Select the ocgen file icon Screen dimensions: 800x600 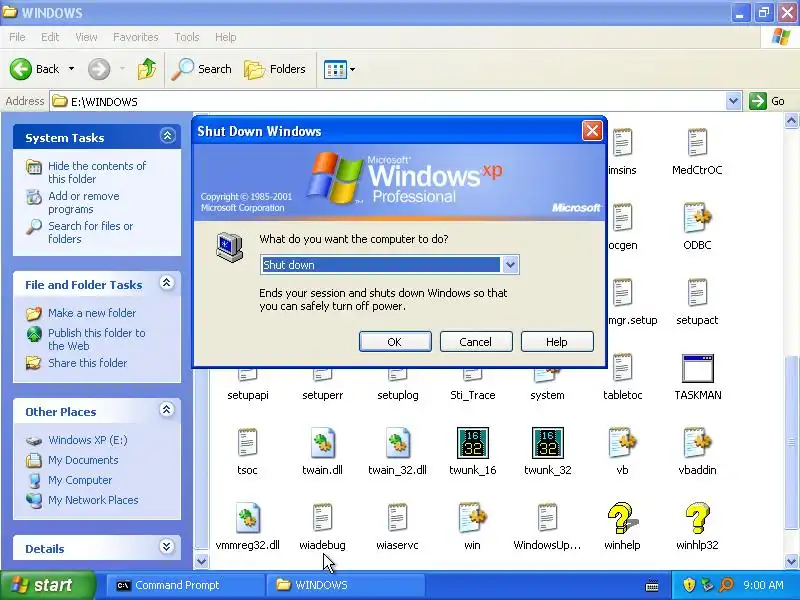(x=622, y=217)
